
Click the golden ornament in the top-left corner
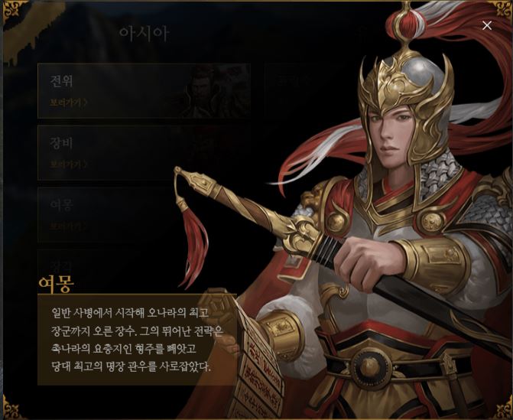point(12,11)
